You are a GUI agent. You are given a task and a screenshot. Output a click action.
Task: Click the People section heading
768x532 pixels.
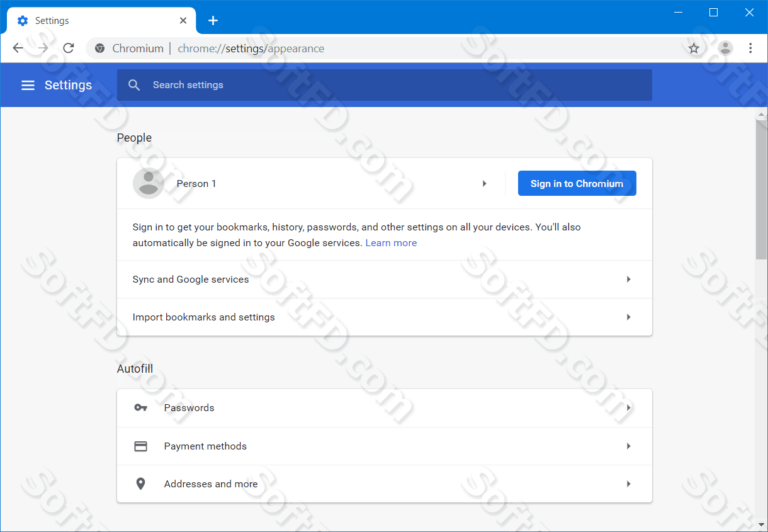click(134, 138)
